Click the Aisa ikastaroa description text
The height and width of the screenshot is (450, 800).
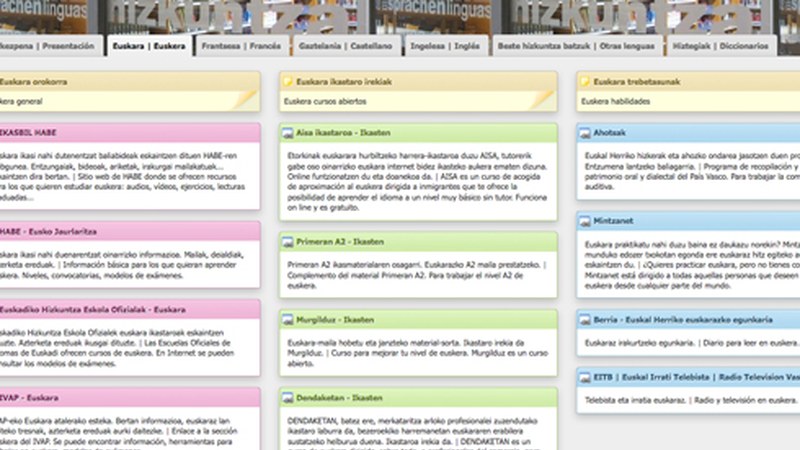point(417,182)
